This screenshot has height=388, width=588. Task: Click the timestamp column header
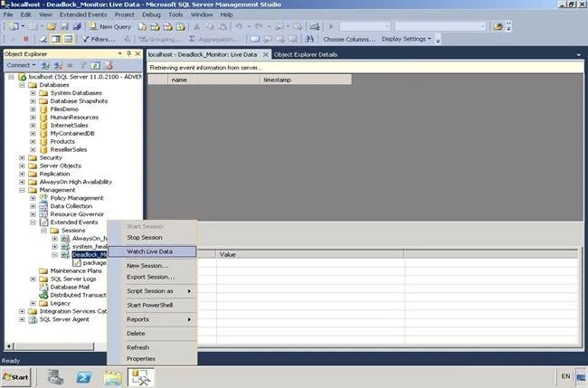[306, 80]
